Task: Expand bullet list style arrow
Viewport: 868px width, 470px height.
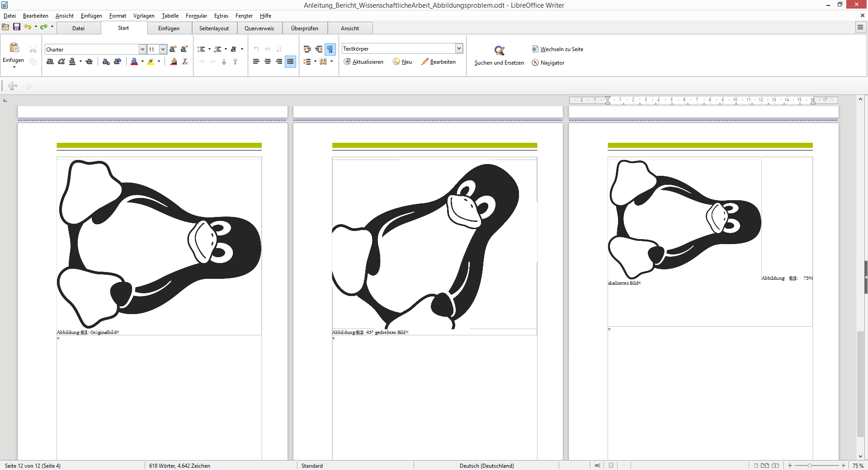Action: [x=209, y=49]
